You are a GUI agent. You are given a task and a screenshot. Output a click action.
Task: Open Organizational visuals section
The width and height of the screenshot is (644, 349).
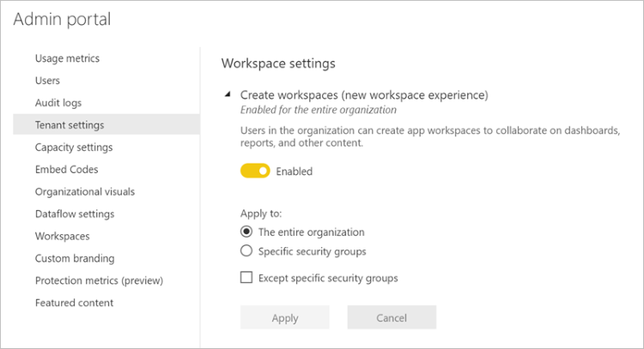(x=84, y=192)
